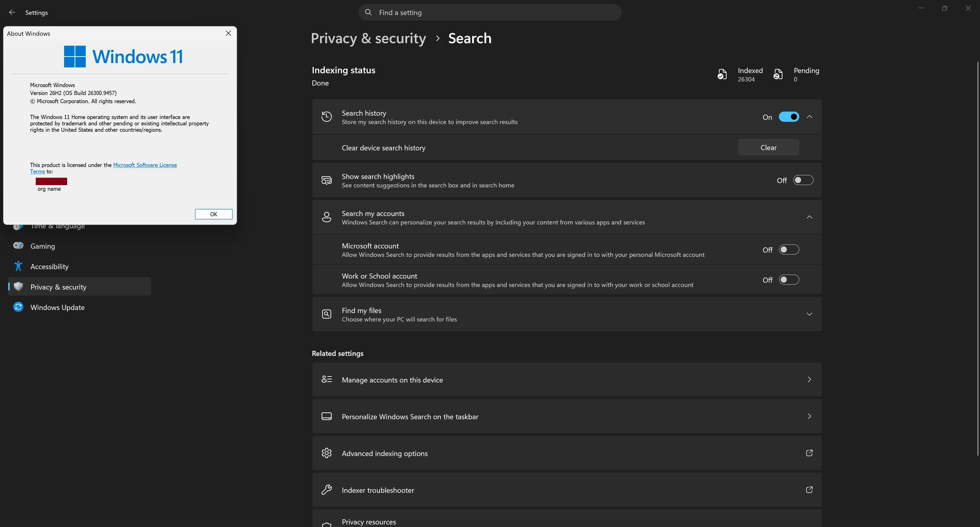Turn on Microsoft account search toggle
This screenshot has height=527, width=980.
pyautogui.click(x=789, y=250)
